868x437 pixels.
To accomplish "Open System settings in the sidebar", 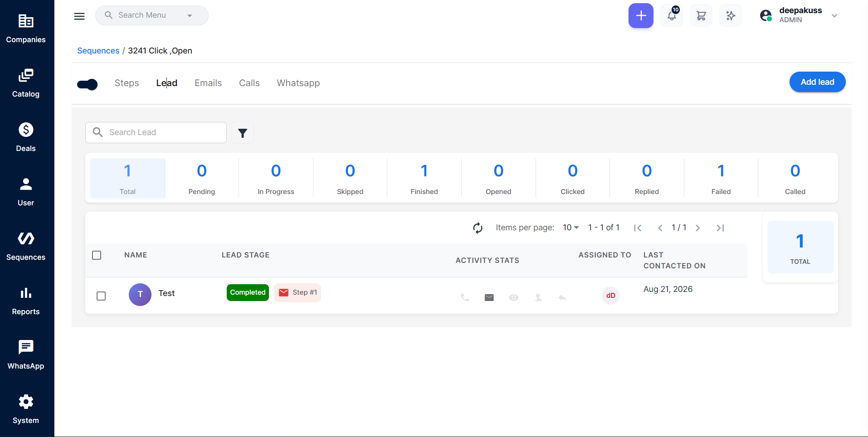I will pos(26,409).
